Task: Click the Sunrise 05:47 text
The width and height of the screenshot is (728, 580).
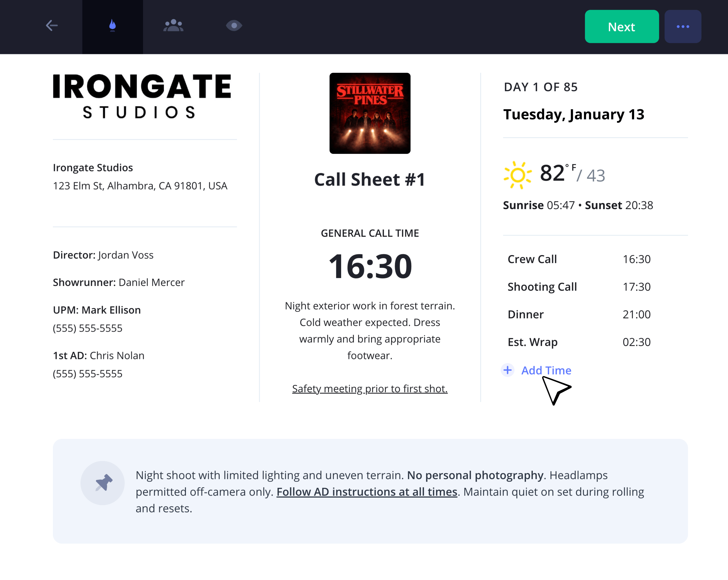Action: click(x=539, y=205)
